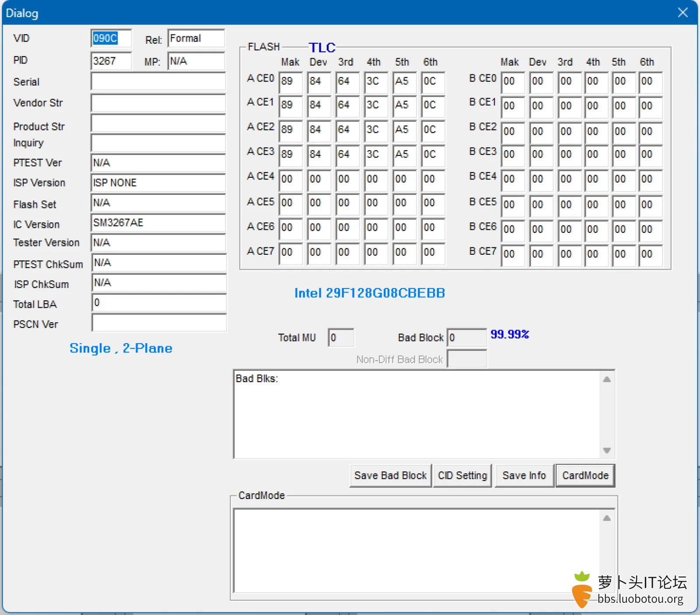Viewport: 700px width, 615px height.
Task: Click the 99.99% value
Action: 510,334
